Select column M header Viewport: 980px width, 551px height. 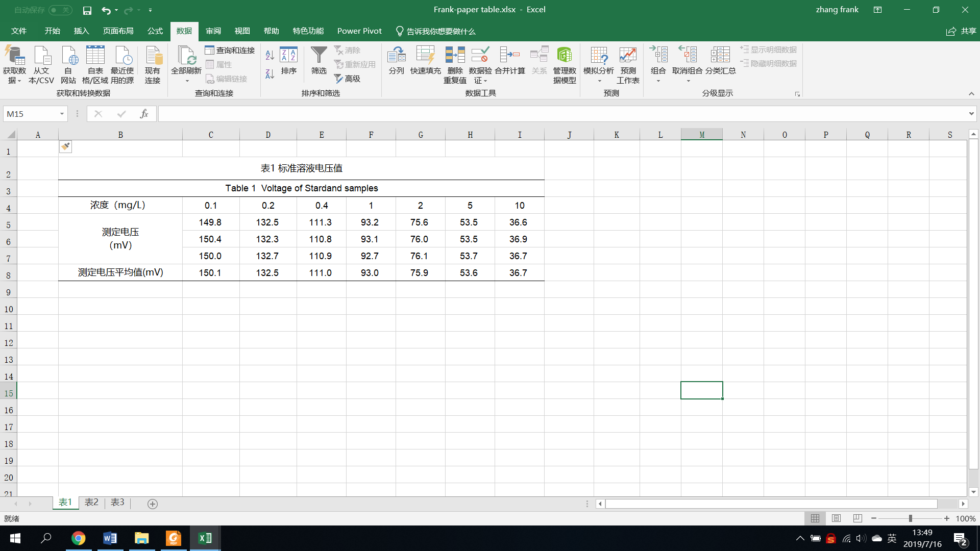(702, 135)
